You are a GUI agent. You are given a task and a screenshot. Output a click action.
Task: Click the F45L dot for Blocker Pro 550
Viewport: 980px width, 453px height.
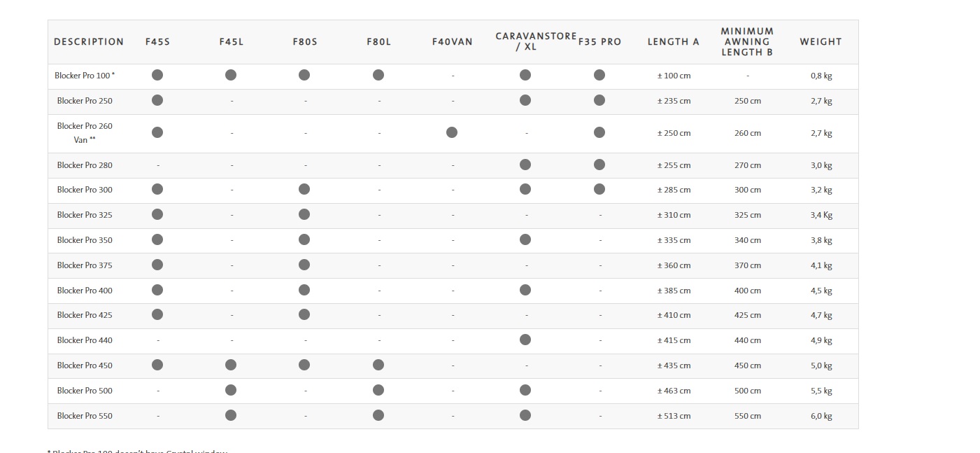point(231,415)
